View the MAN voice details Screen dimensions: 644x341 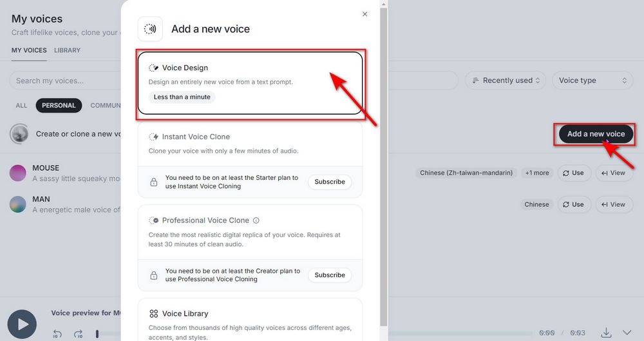tap(614, 204)
